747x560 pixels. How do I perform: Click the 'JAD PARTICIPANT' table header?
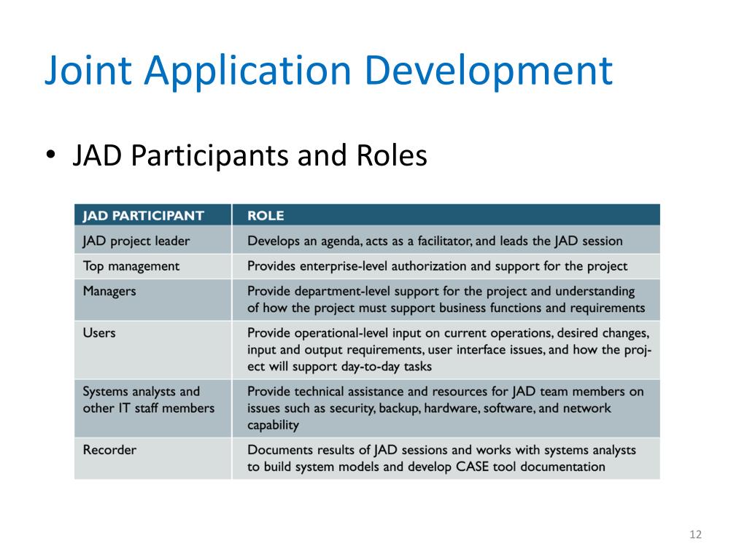pos(153,215)
